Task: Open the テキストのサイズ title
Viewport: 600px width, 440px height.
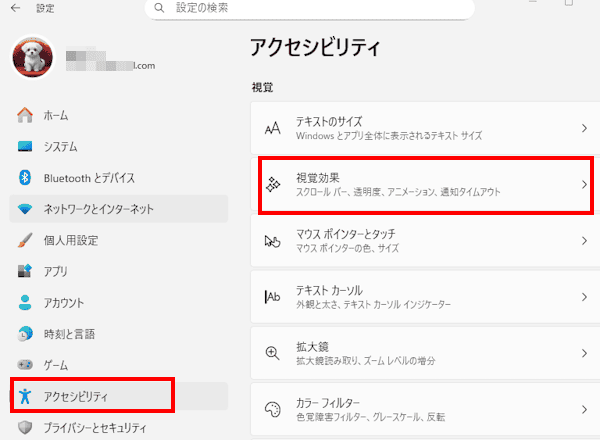Action: [329, 122]
